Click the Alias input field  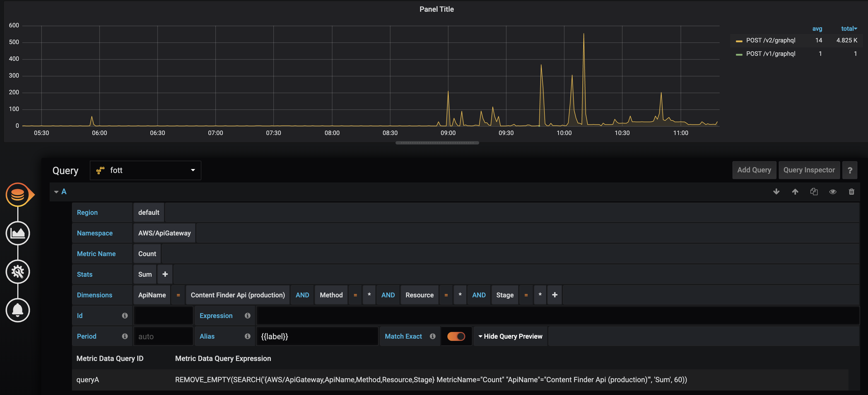pyautogui.click(x=317, y=336)
